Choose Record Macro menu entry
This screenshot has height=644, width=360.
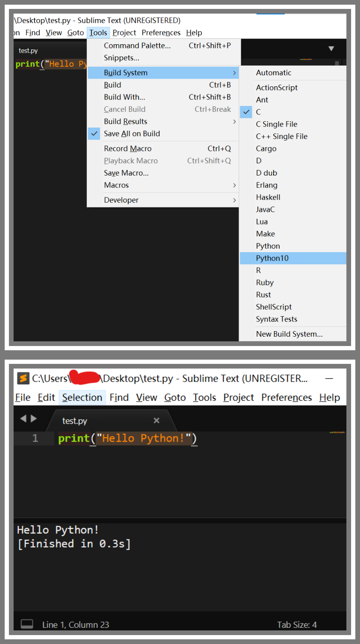click(164, 148)
